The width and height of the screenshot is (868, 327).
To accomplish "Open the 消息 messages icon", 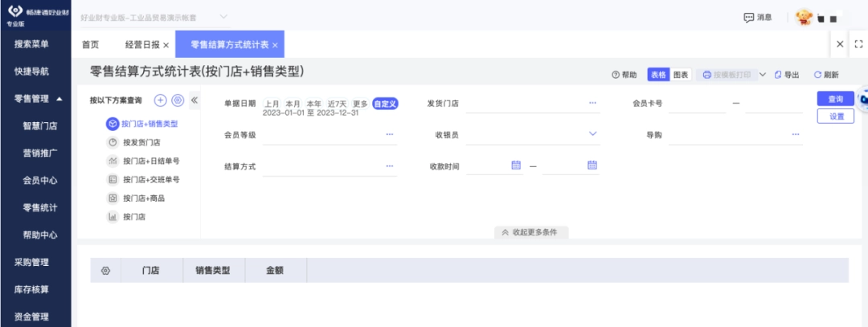I will pos(748,18).
